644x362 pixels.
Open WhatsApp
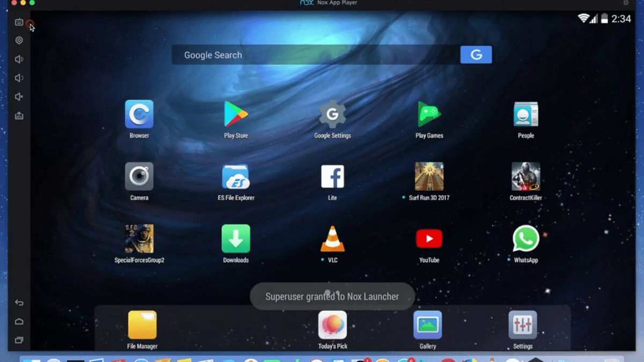point(525,239)
